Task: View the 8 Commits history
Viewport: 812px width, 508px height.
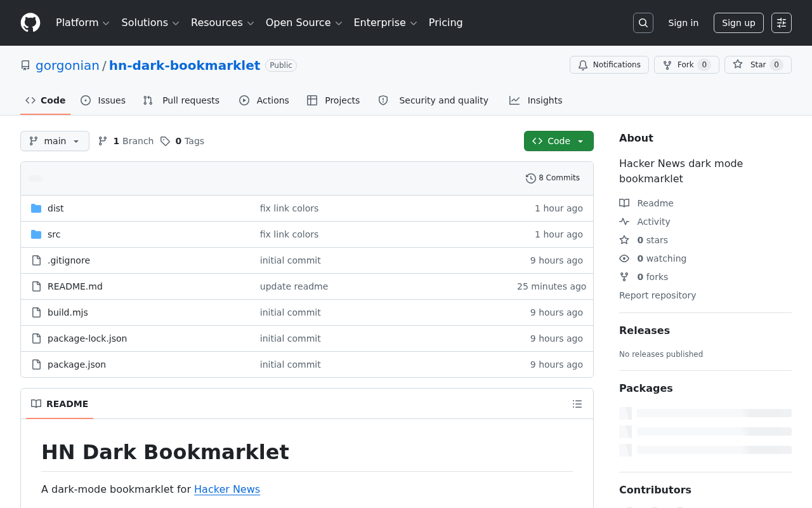Action: coord(553,178)
